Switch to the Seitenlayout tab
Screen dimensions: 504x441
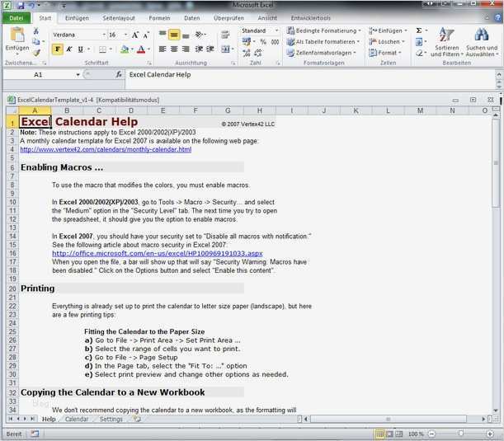coord(119,18)
